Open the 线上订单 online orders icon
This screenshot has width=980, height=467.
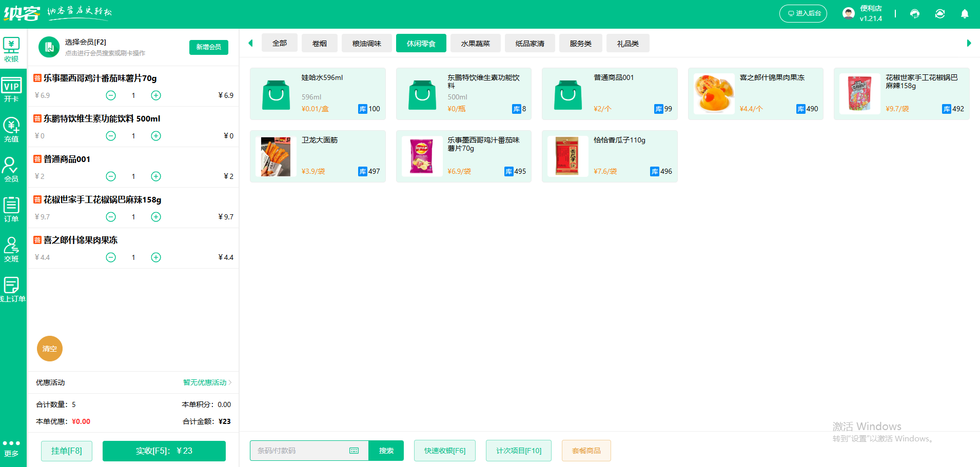[12, 290]
